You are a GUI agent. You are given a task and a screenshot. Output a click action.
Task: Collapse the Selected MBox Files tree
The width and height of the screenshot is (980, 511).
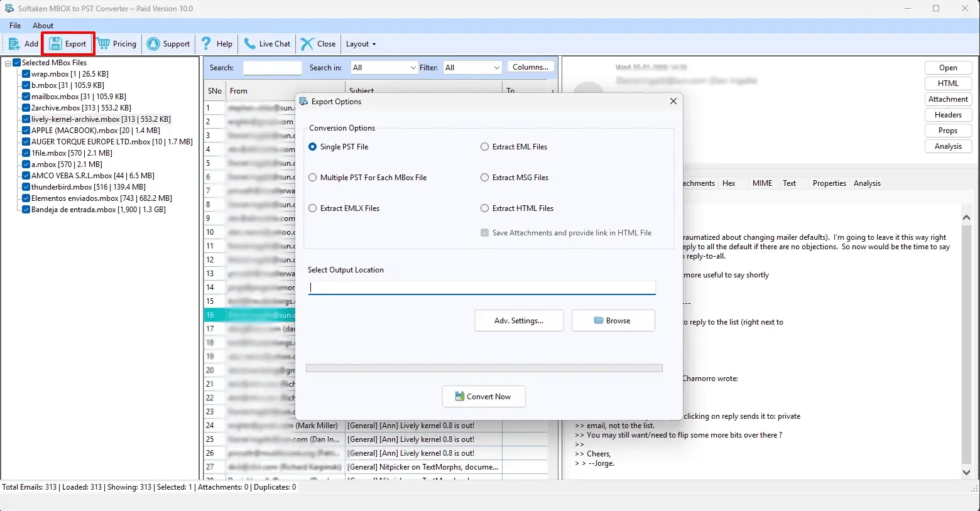8,63
